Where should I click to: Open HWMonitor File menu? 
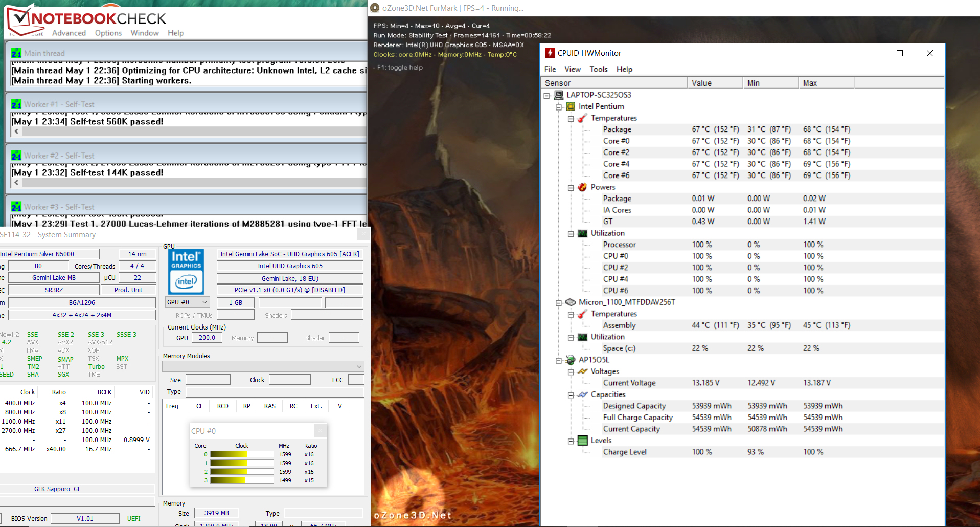point(550,69)
